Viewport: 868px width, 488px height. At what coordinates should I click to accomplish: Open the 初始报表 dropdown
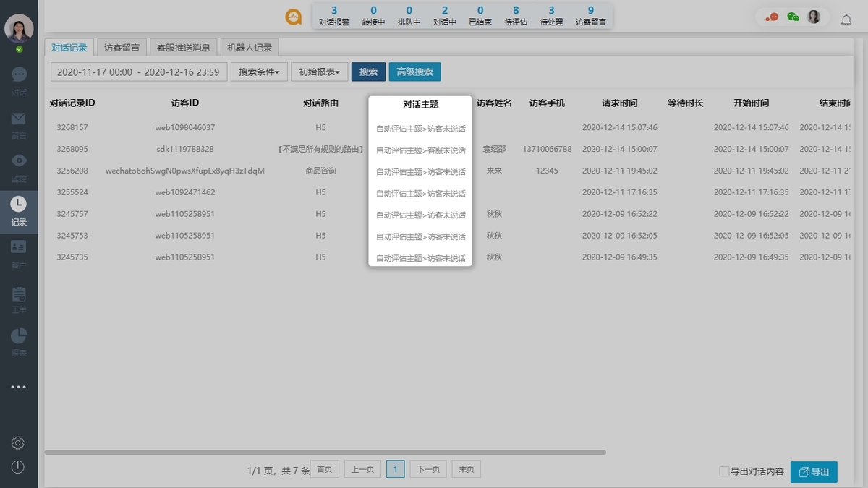pos(319,72)
